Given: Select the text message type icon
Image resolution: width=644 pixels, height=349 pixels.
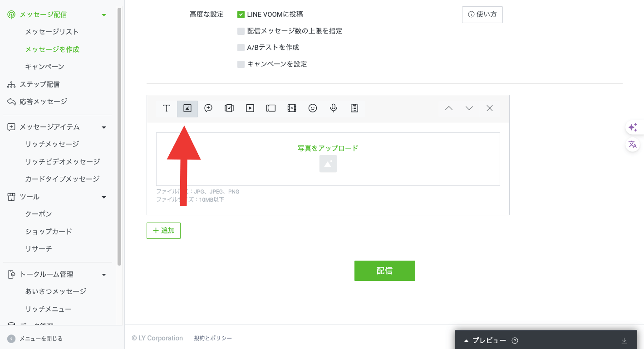Looking at the screenshot, I should (167, 108).
